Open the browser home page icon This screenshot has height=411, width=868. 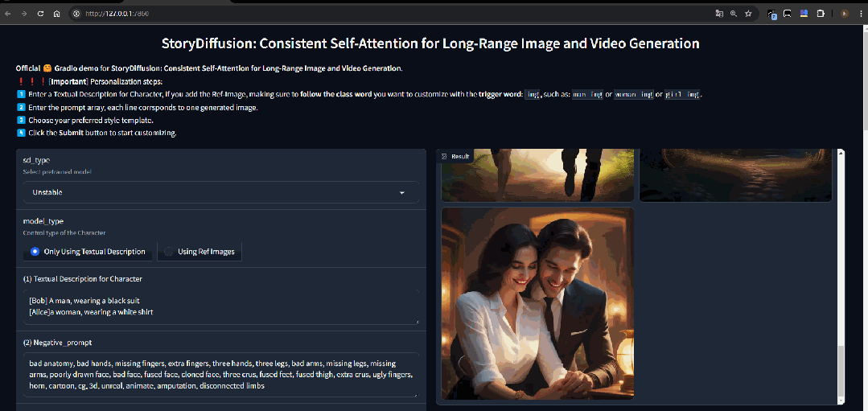[x=56, y=14]
